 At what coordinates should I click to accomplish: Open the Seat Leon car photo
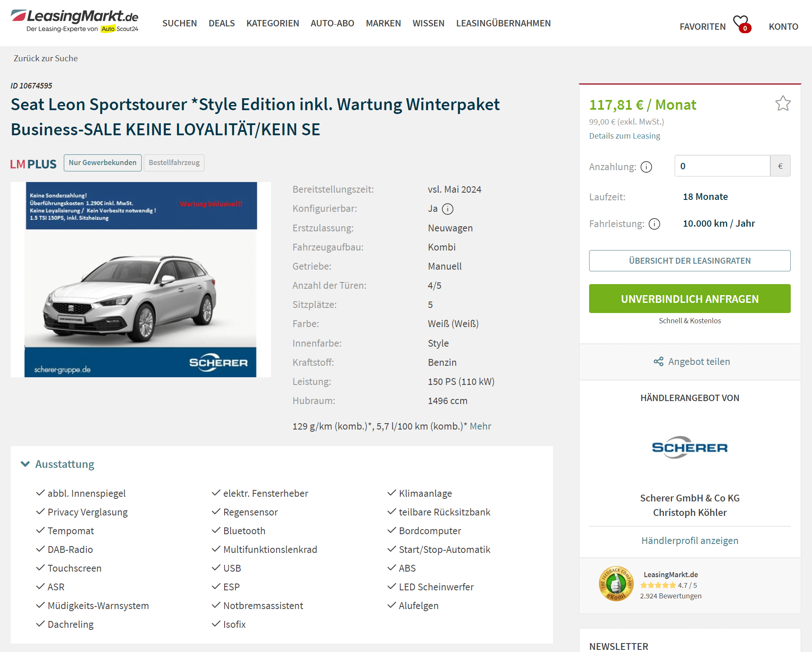pyautogui.click(x=141, y=279)
